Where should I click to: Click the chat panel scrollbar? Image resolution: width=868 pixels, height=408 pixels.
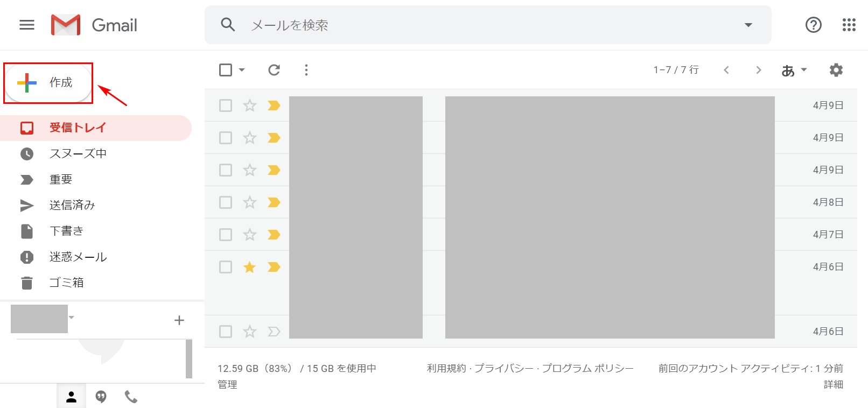pos(189,358)
